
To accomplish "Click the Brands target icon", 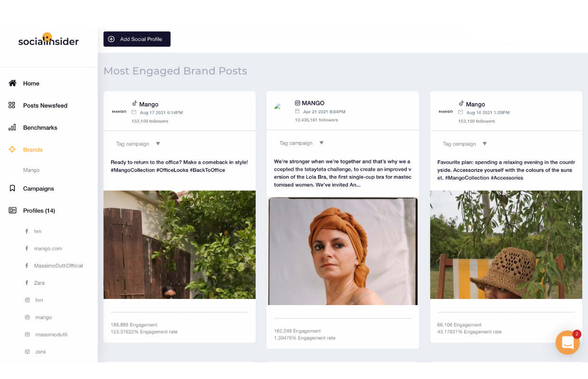I will 12,149.
